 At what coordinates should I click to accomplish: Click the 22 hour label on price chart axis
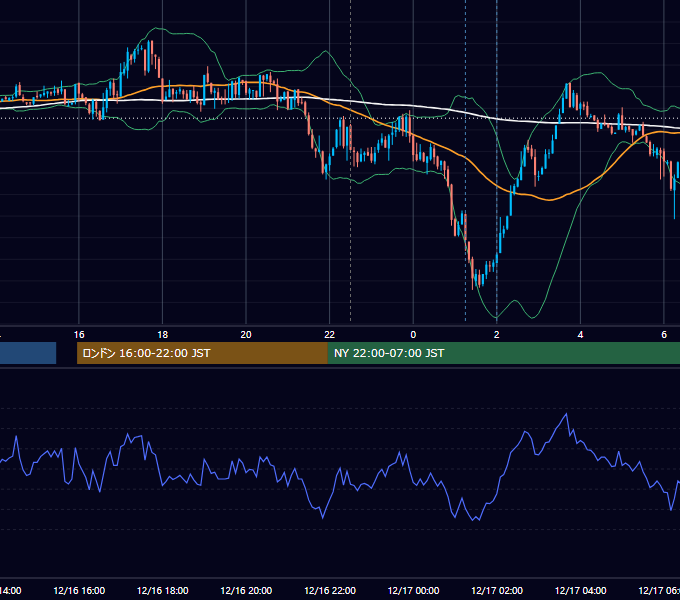[x=330, y=335]
